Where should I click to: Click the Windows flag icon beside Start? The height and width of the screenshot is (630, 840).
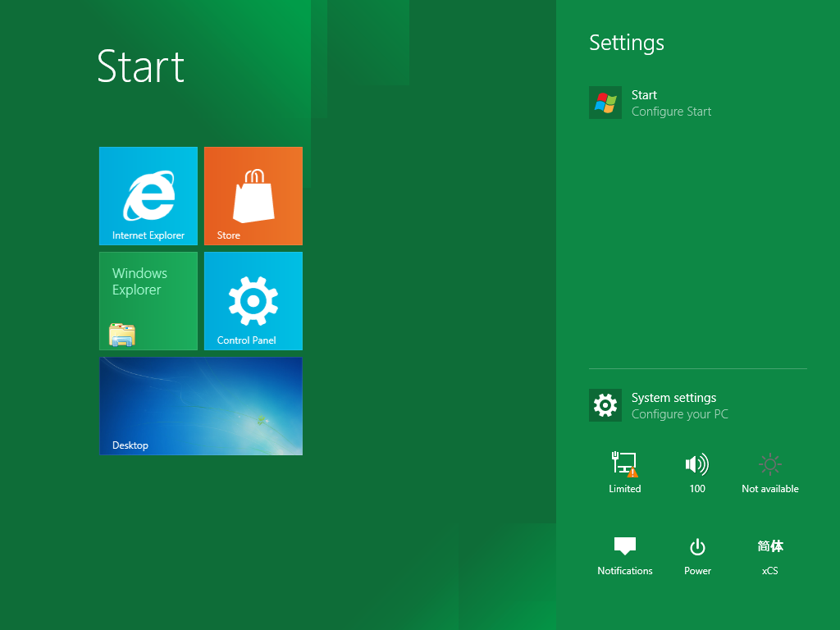coord(605,103)
